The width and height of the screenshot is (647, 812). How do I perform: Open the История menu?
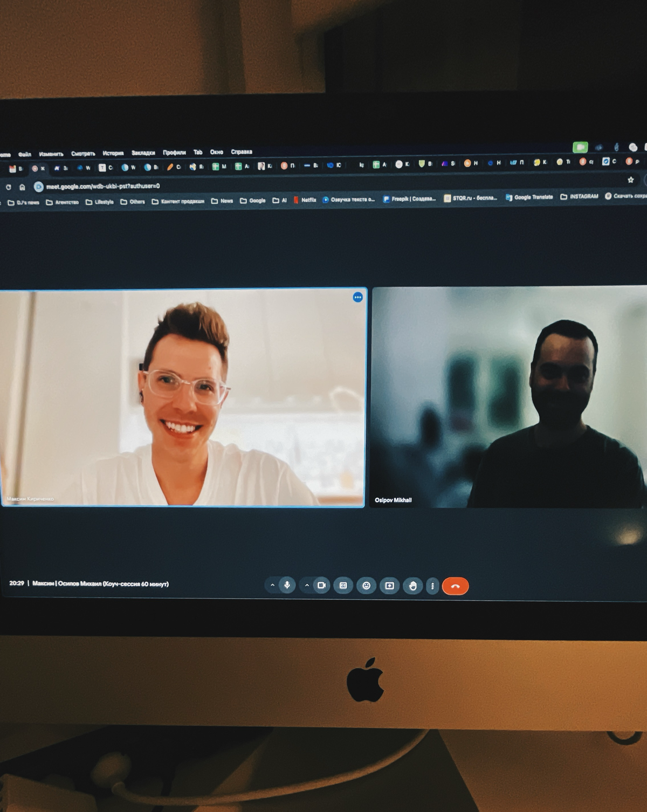[113, 153]
